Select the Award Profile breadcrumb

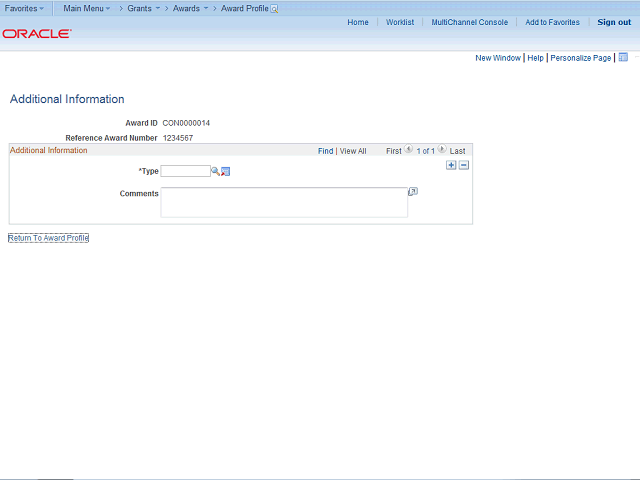click(244, 8)
